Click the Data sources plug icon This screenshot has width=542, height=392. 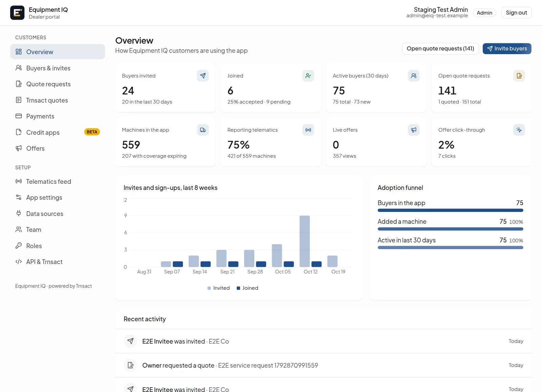[x=19, y=214]
